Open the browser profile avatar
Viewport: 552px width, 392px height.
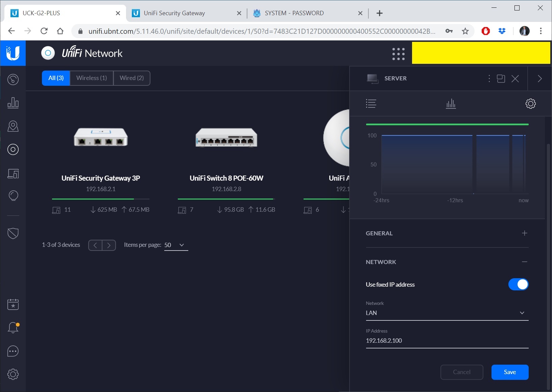[x=524, y=31]
